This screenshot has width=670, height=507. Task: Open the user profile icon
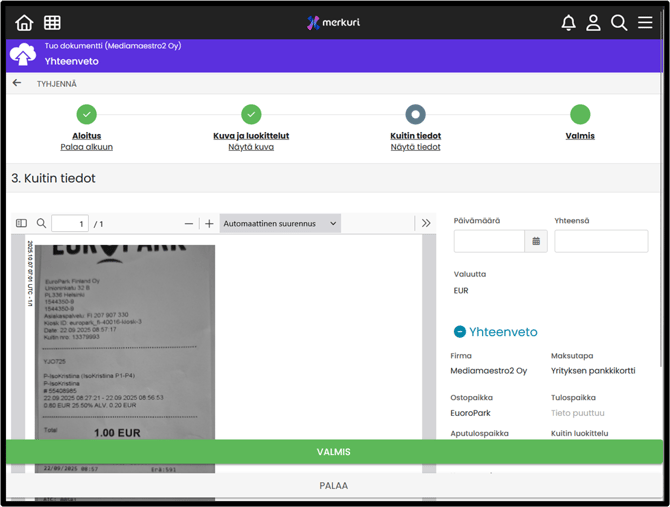tap(593, 22)
